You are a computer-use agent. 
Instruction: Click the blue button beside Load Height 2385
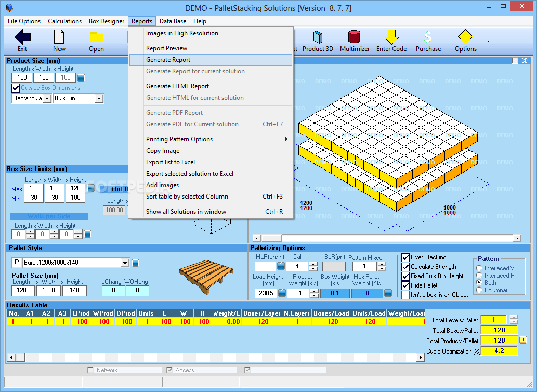pyautogui.click(x=282, y=293)
